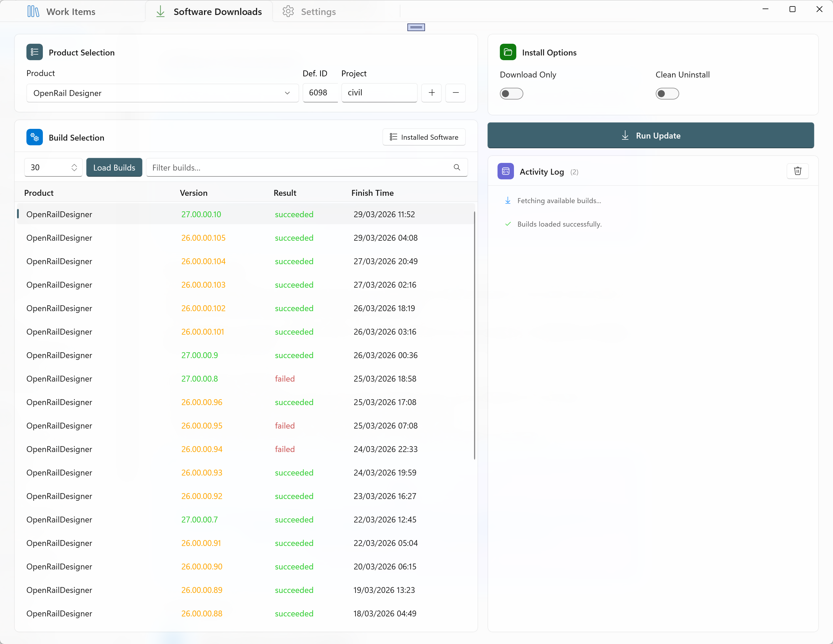Viewport: 833px width, 644px height.
Task: Click the Build Selection gears icon
Action: (x=34, y=137)
